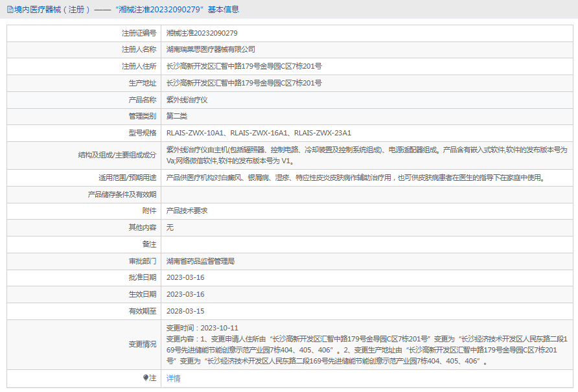Select the 生产地址 address value
Viewport: 578px width, 392px height.
[x=244, y=83]
